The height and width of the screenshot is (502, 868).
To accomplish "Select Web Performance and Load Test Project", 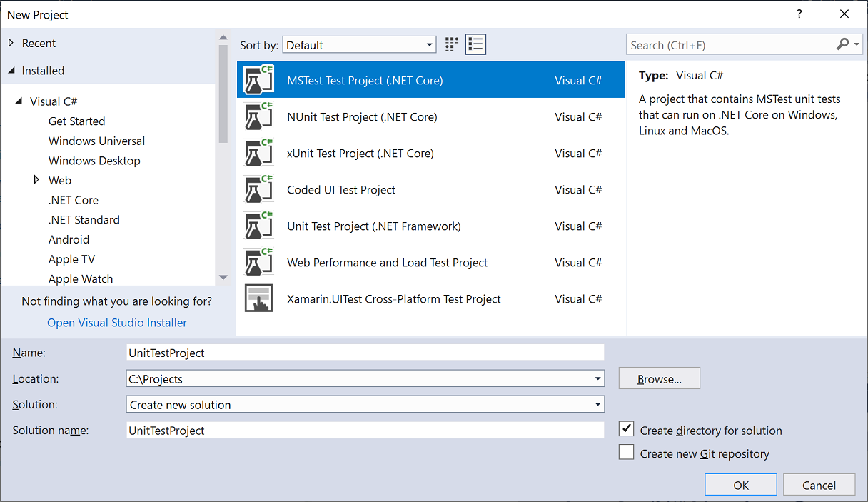I will pos(430,262).
